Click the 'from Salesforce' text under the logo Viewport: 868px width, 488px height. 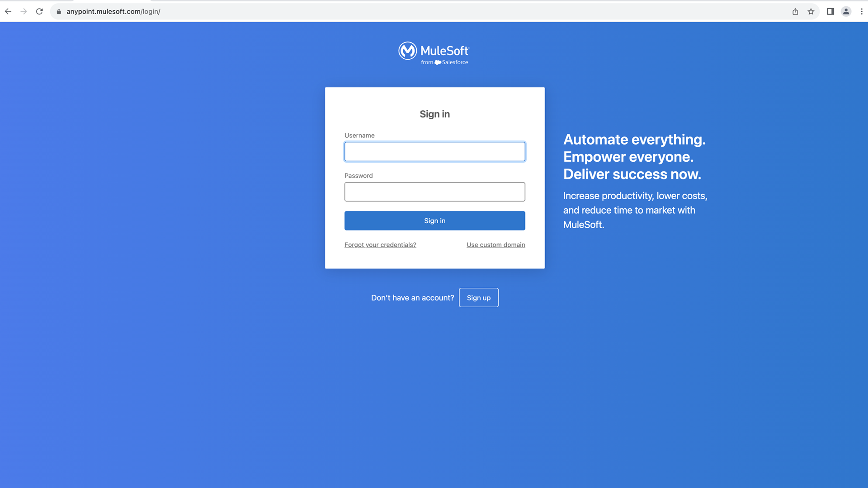pos(444,62)
